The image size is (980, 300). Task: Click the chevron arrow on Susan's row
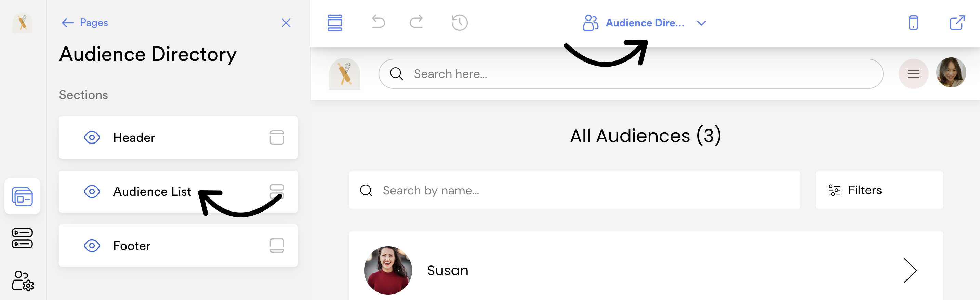(910, 270)
